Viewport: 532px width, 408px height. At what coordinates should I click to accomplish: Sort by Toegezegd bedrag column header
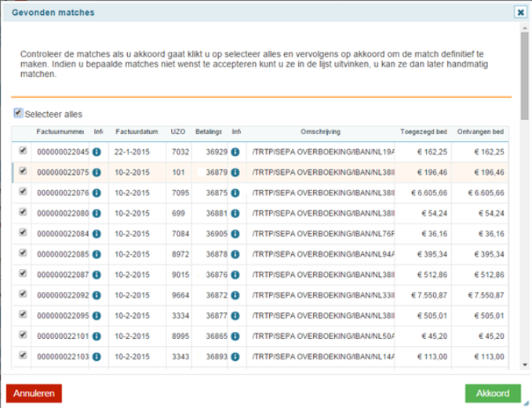click(424, 132)
